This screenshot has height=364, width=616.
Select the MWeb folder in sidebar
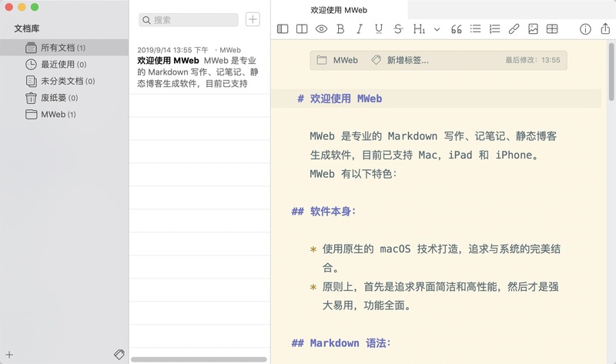[x=64, y=115]
